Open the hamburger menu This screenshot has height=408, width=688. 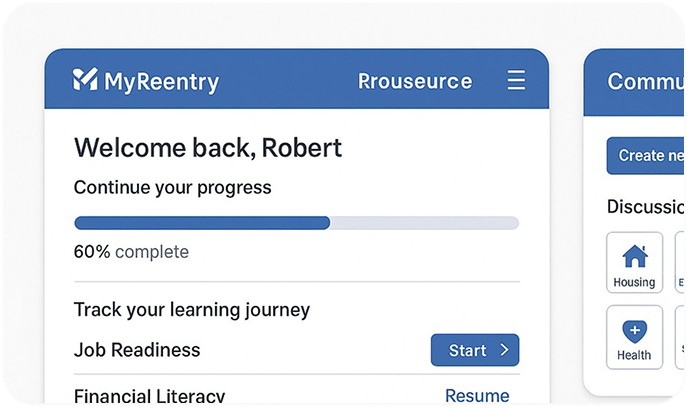pos(516,80)
